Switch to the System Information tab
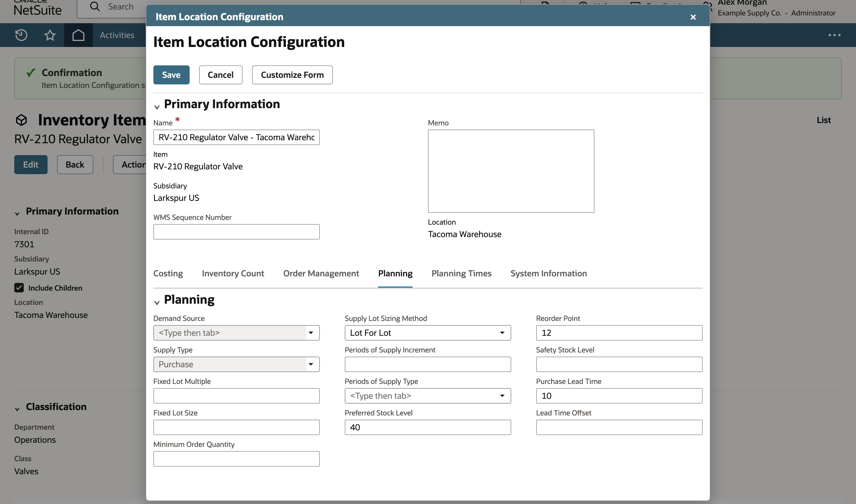 [549, 273]
